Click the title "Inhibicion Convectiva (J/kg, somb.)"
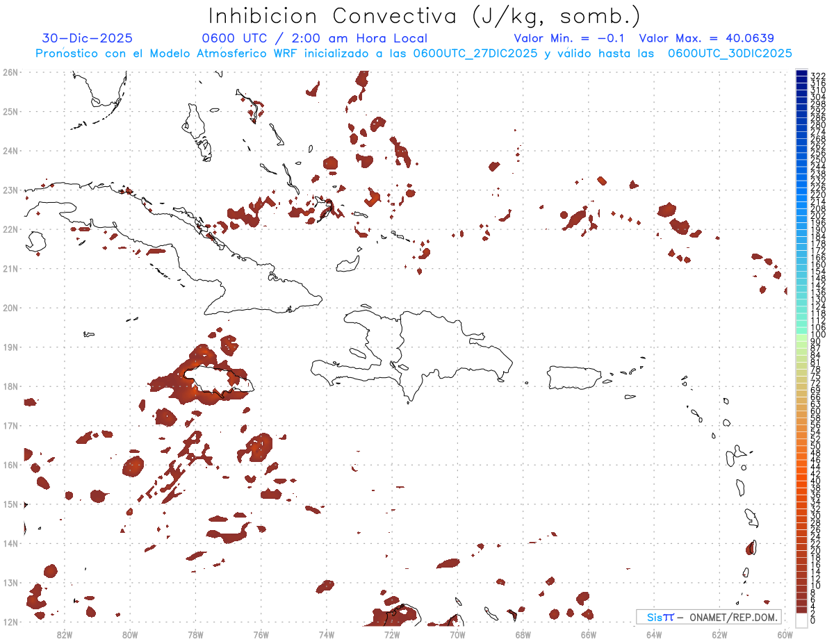Screen dimensions: 834x644 (425, 16)
